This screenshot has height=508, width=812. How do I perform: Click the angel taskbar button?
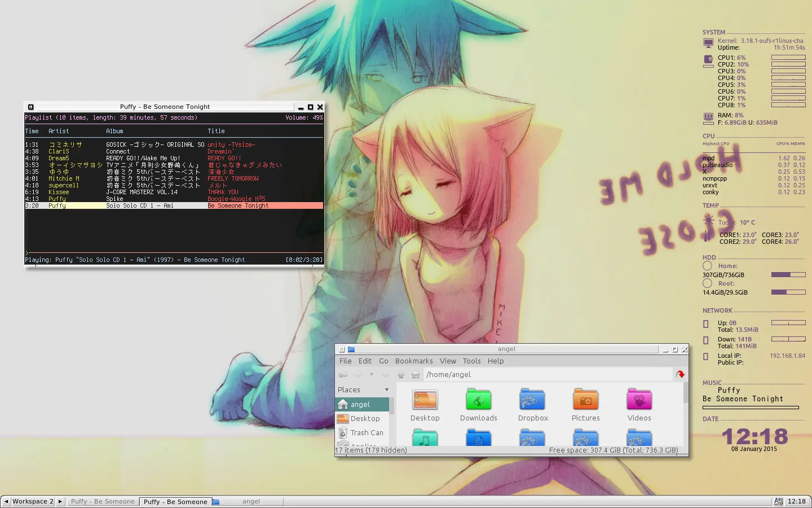click(247, 501)
